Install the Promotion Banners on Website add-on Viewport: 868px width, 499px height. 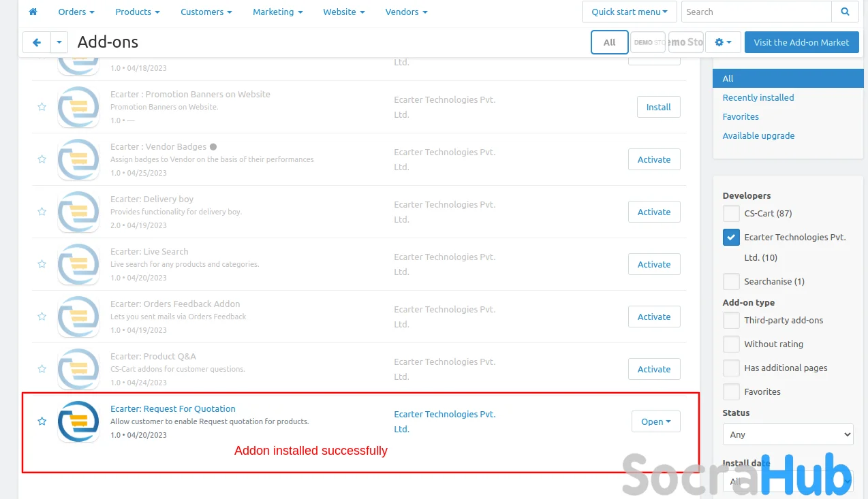(658, 107)
